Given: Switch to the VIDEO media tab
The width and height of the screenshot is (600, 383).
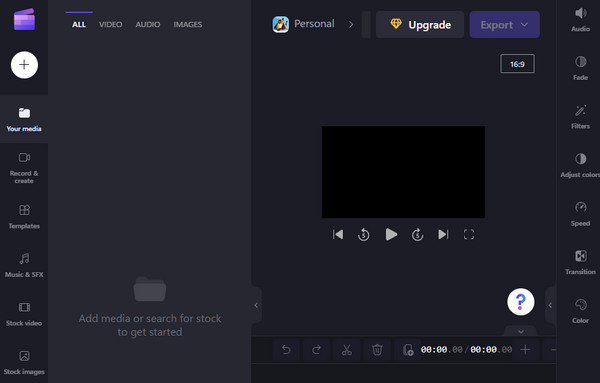Looking at the screenshot, I should (x=111, y=24).
